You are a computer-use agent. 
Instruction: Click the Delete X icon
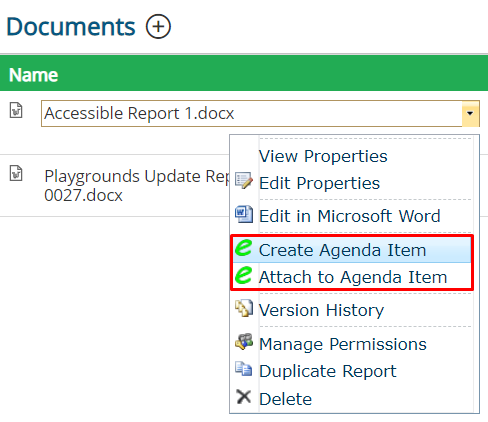[x=244, y=397]
